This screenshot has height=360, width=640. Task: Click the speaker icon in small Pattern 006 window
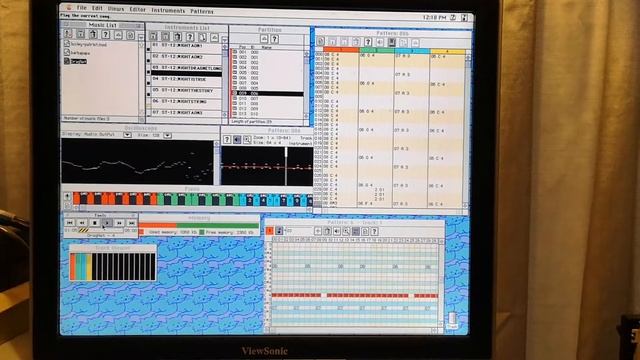[237, 140]
